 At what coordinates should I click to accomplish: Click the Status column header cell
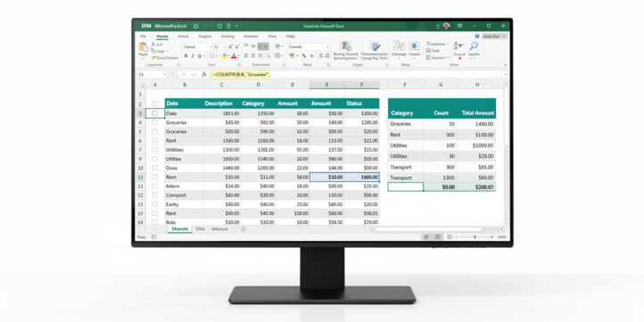pos(362,103)
